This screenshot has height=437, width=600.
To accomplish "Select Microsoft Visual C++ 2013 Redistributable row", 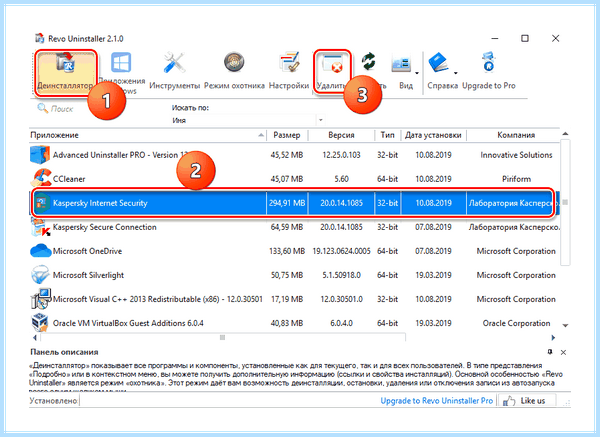I will (x=295, y=299).
